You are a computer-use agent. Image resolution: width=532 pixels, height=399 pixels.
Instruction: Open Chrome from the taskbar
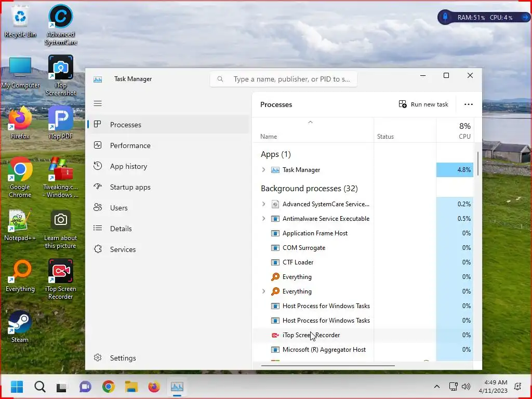coord(108,387)
